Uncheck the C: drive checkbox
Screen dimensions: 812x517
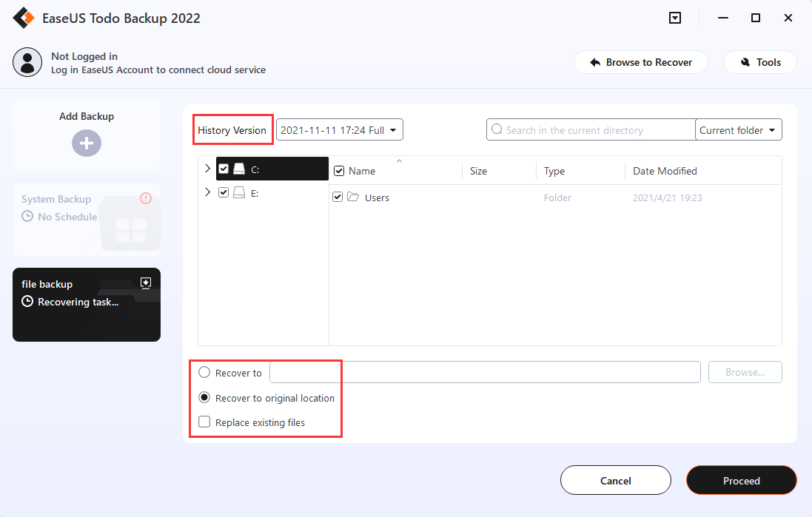tap(224, 169)
